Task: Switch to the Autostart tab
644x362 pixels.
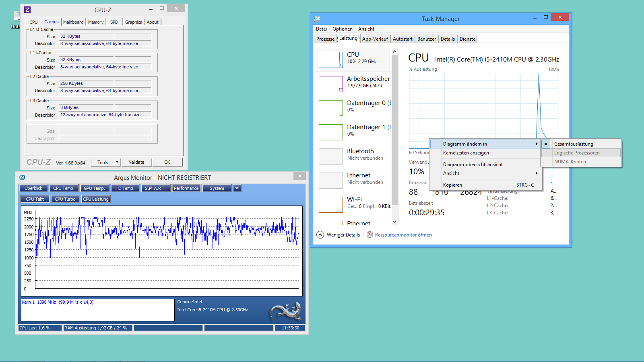Action: [402, 39]
